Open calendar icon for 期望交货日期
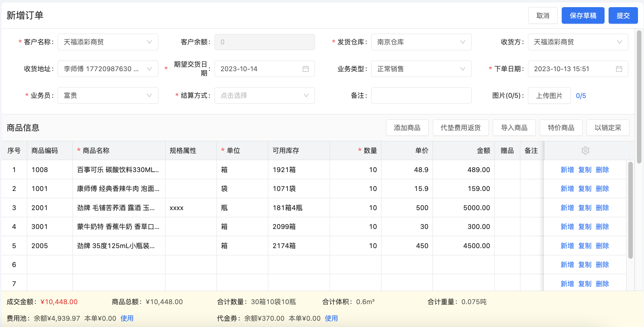This screenshot has height=327, width=644. point(305,69)
